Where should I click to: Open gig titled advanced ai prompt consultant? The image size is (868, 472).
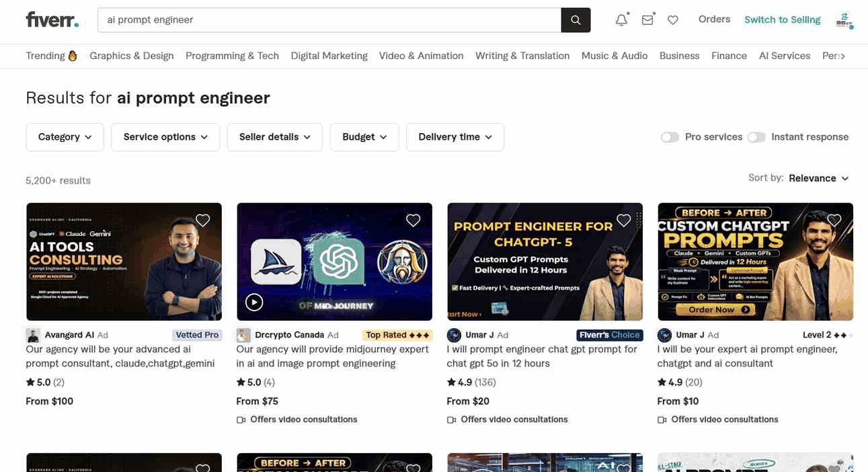point(120,356)
